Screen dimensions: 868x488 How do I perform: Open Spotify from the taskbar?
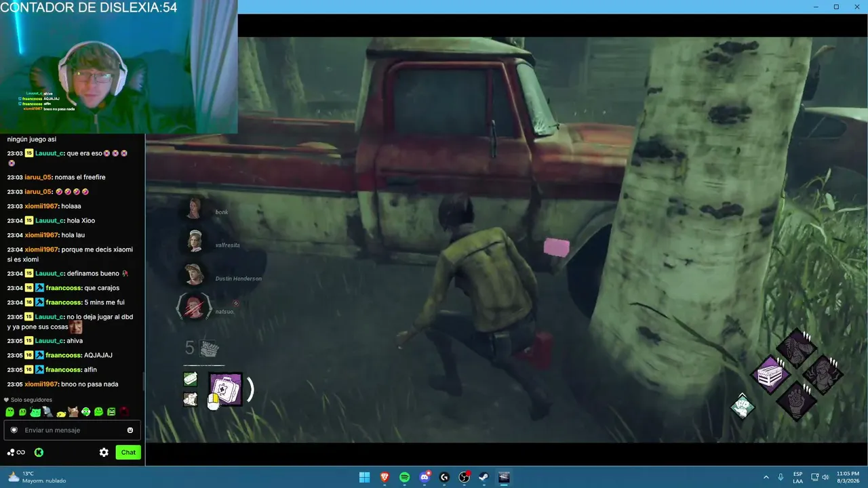click(x=405, y=477)
